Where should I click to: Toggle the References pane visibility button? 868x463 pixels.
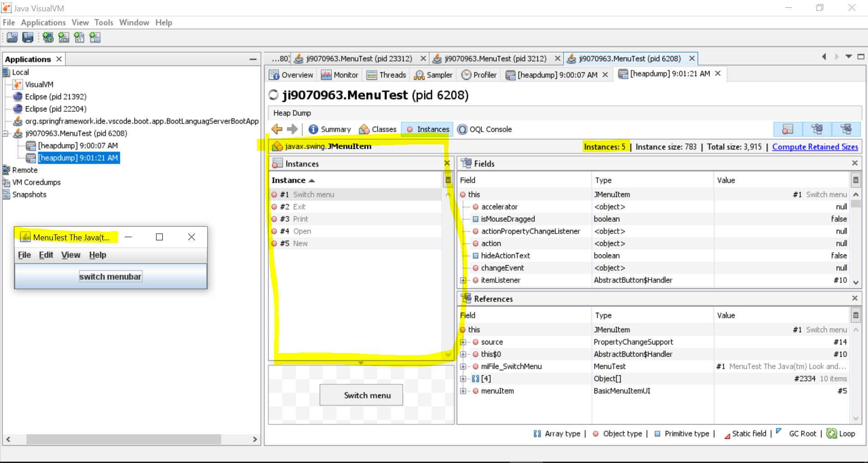pyautogui.click(x=846, y=129)
